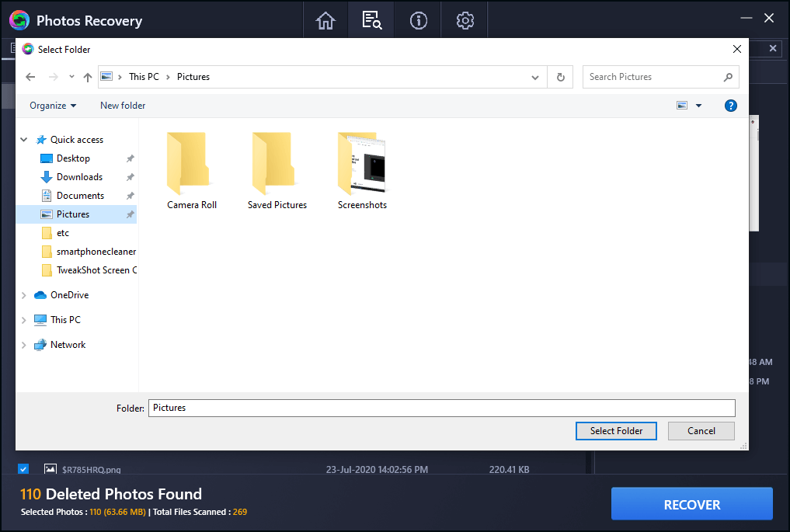Open the view options dropdown arrow
This screenshot has height=532, width=790.
699,106
